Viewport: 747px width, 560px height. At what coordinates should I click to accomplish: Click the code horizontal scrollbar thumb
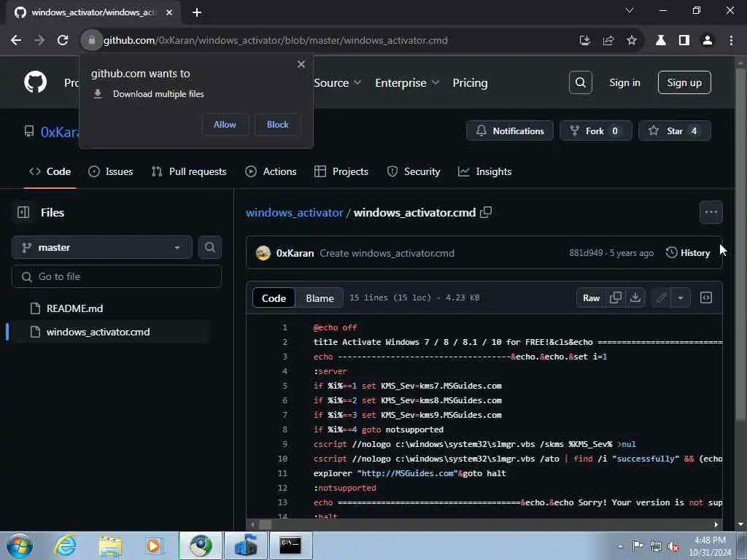(265, 525)
